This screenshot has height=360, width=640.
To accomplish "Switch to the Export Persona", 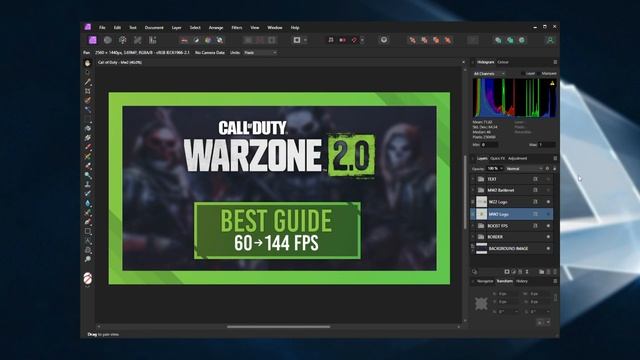I will tap(152, 40).
